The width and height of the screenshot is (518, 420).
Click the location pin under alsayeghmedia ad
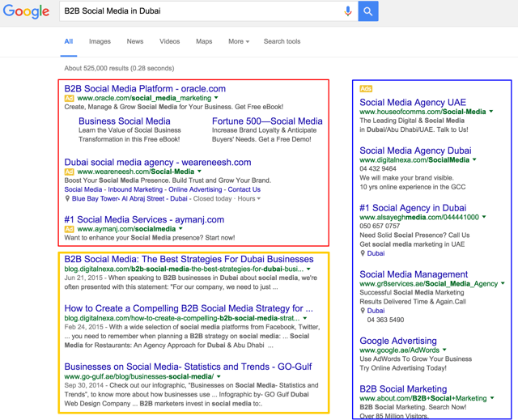click(x=363, y=253)
